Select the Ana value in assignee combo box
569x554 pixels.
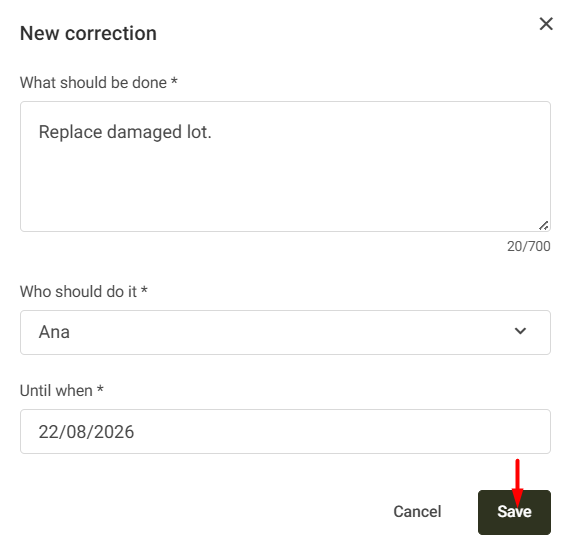click(x=54, y=332)
